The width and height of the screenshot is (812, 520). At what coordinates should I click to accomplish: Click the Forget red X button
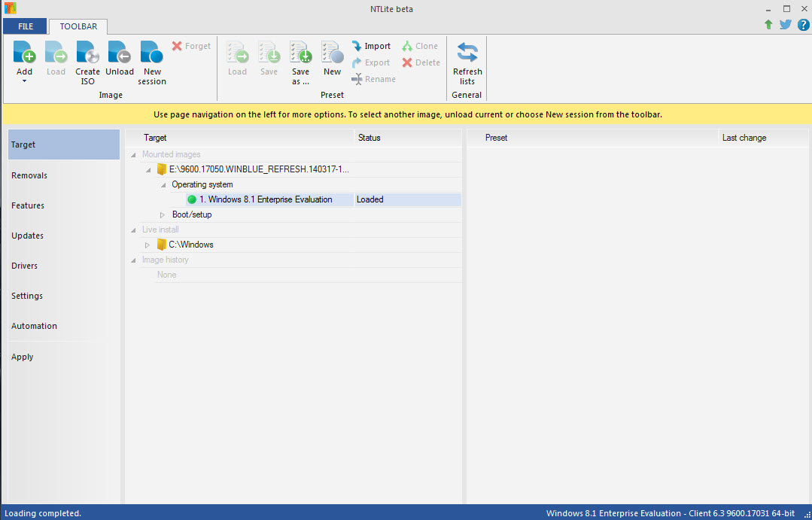click(191, 46)
